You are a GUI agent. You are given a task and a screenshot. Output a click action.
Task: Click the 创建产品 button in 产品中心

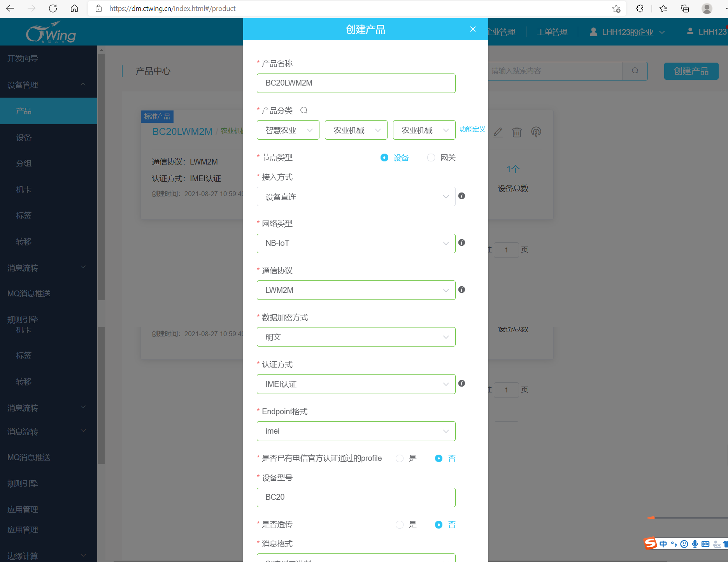pos(691,71)
